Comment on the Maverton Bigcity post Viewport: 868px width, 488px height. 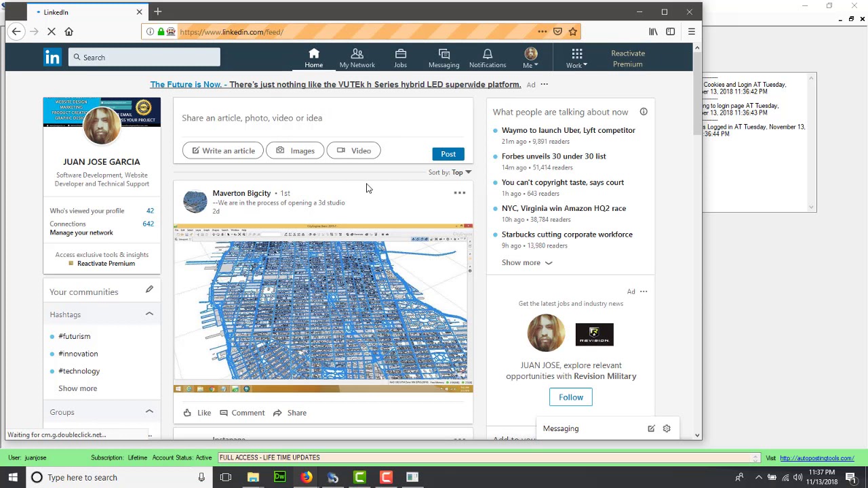click(242, 413)
